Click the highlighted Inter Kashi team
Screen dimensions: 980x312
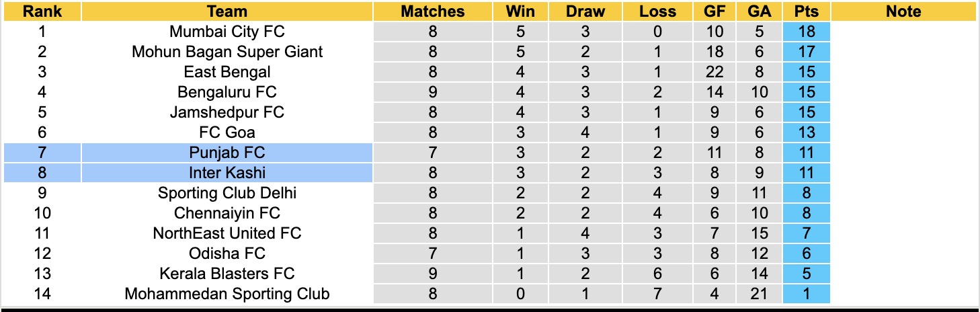click(227, 173)
